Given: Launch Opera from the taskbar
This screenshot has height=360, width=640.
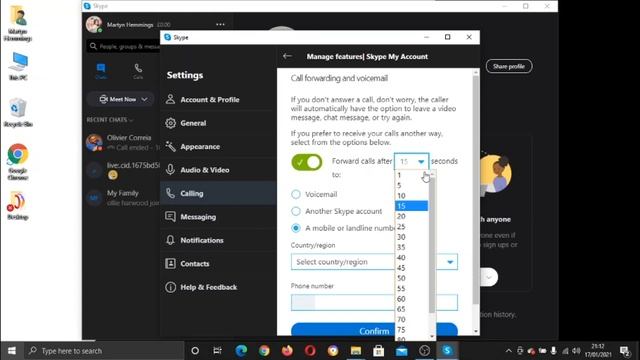Looking at the screenshot, I should click(310, 351).
